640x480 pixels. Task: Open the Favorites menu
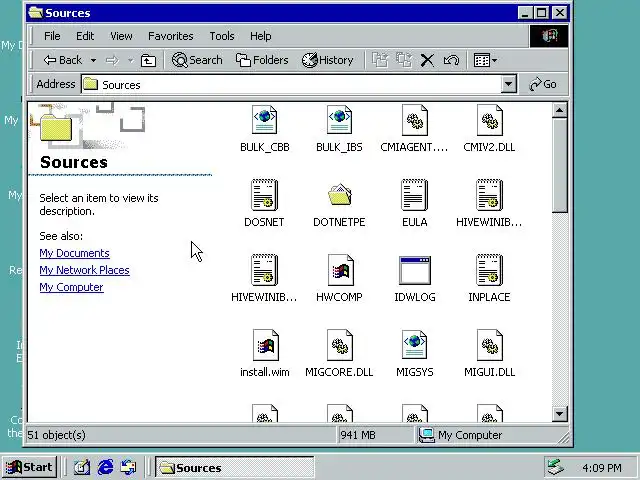171,36
